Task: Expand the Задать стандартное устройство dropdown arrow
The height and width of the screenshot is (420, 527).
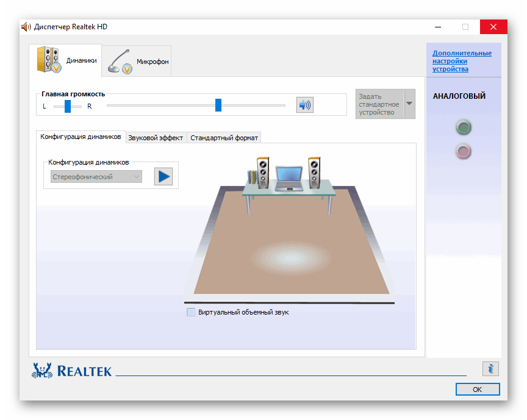Action: click(x=409, y=104)
